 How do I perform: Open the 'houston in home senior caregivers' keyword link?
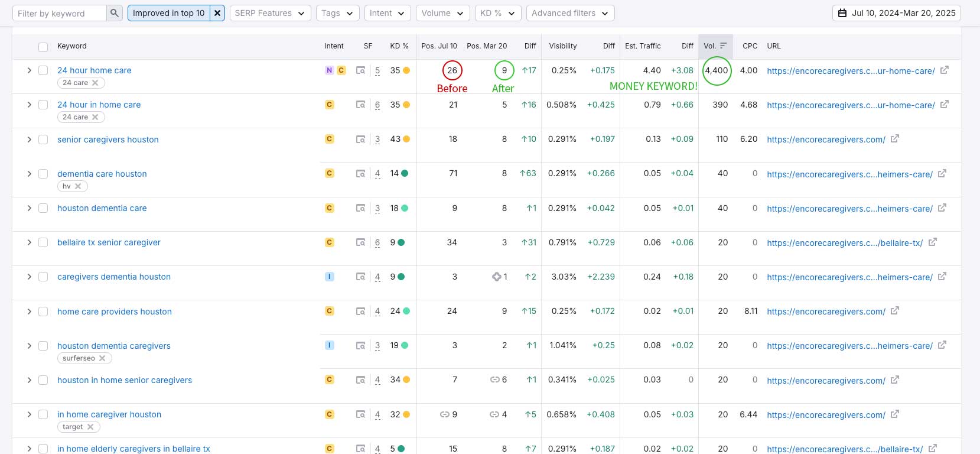coord(125,380)
